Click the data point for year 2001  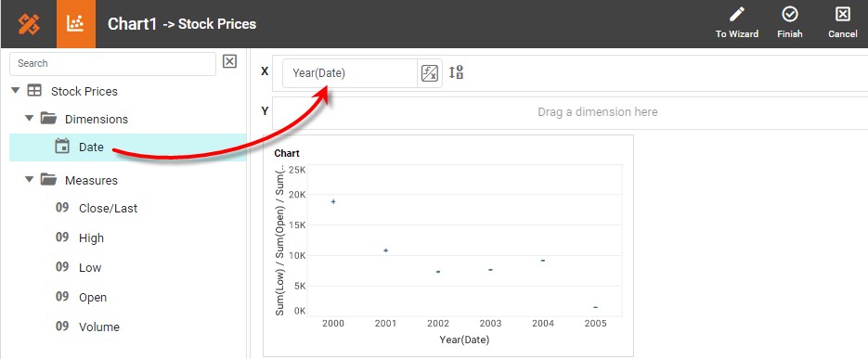(386, 250)
